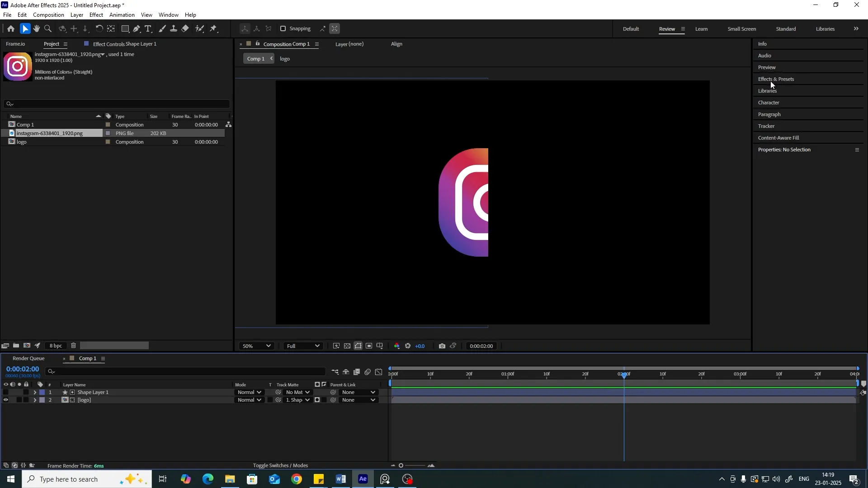This screenshot has height=488, width=868.
Task: Click the label color swatch of Shape Layer 1
Action: 42,392
